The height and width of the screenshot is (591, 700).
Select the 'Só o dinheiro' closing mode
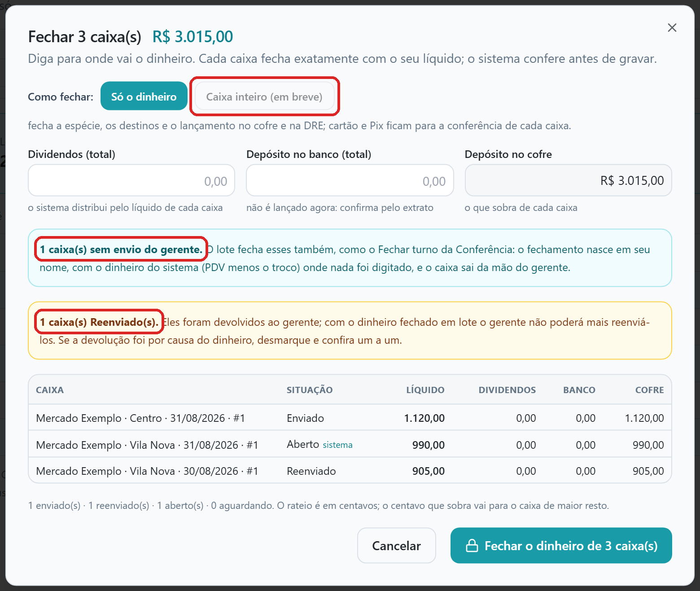coord(144,96)
